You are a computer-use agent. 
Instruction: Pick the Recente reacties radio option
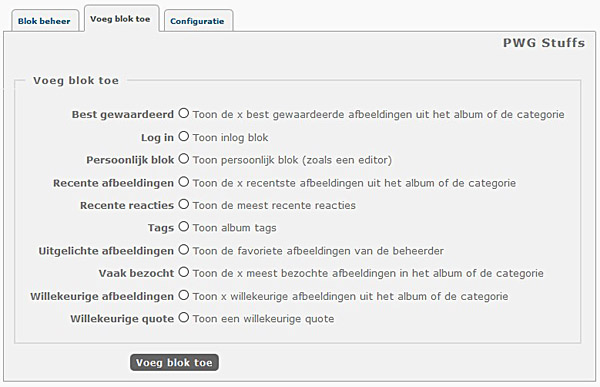click(184, 204)
